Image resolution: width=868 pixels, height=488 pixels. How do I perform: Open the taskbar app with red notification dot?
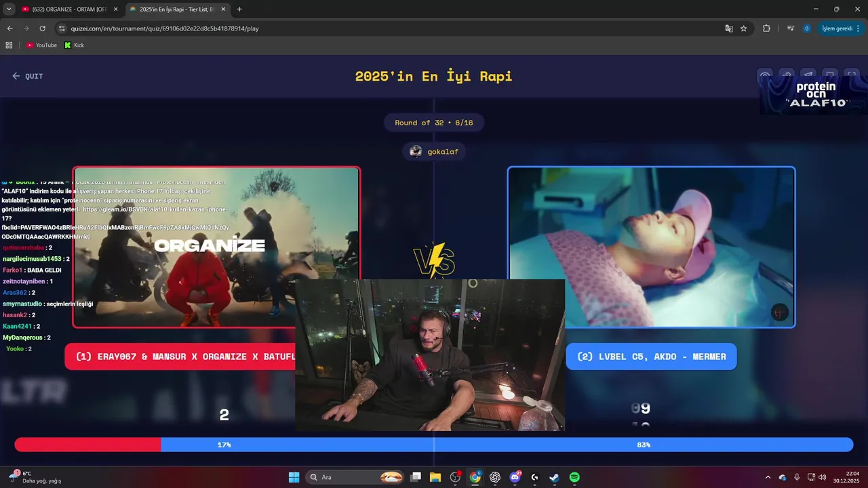coord(455,477)
